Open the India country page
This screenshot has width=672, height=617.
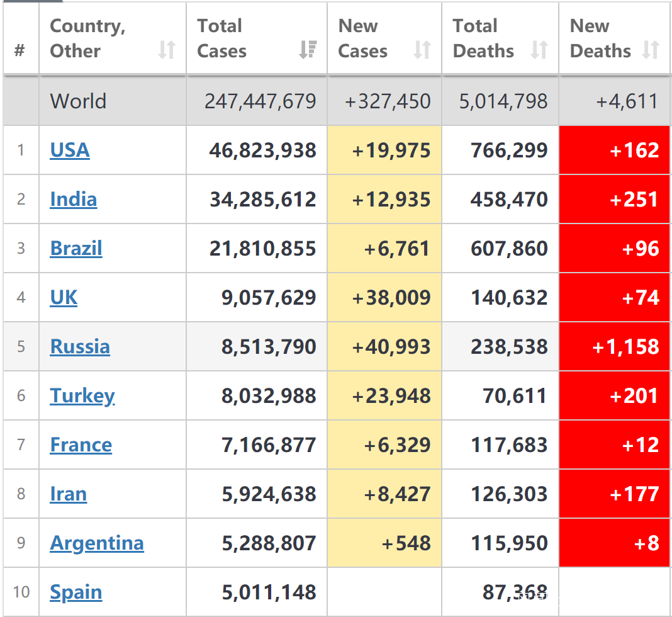(74, 200)
